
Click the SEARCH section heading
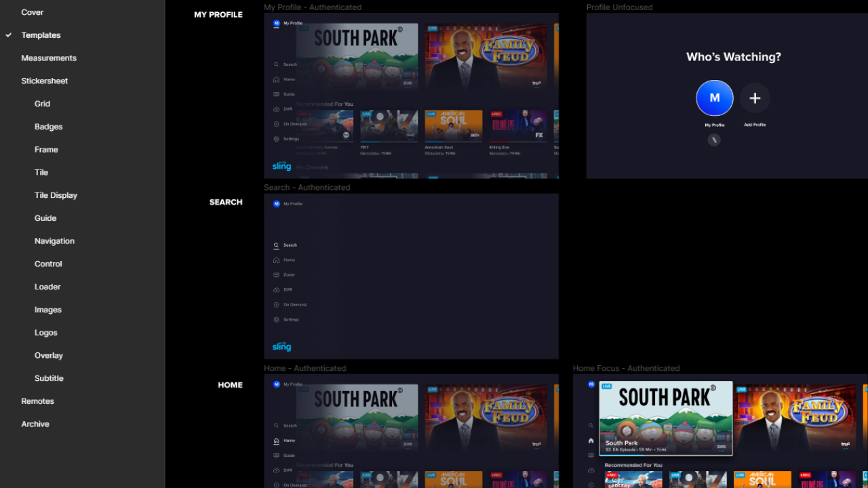coord(226,202)
